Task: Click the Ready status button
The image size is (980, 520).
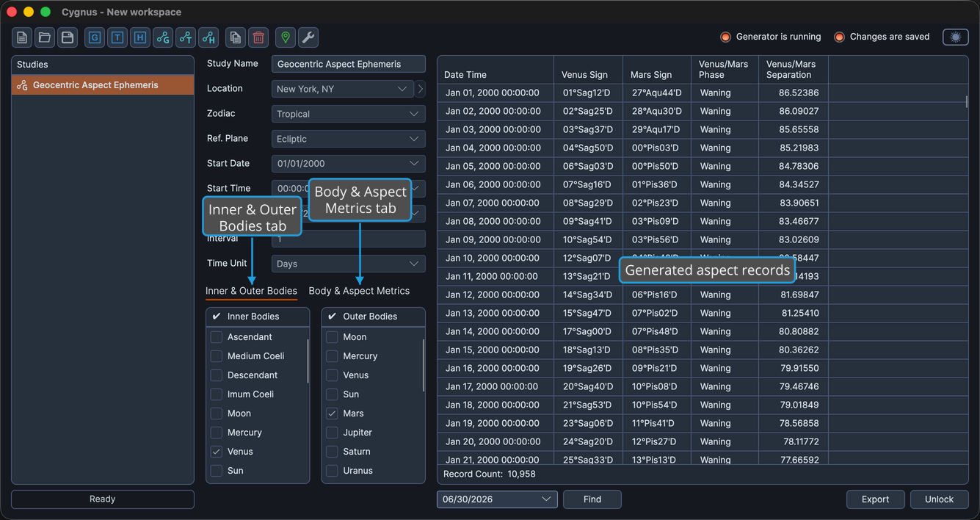Action: click(x=103, y=499)
